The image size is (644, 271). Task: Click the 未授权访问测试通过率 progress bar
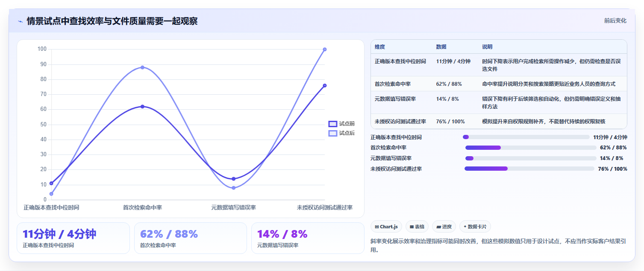tap(529, 169)
